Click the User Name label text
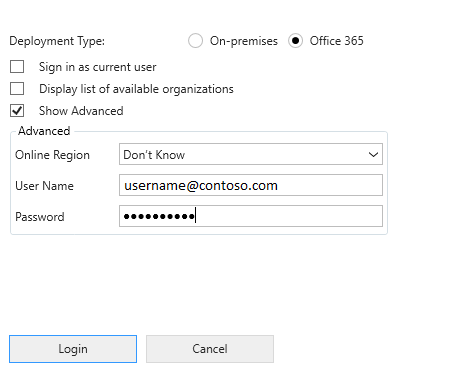Screen dimensions: 461x374 pyautogui.click(x=44, y=186)
